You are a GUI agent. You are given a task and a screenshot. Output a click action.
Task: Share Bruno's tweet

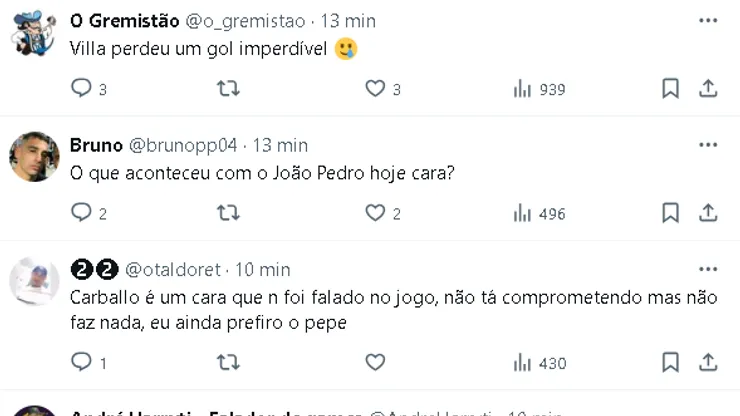(708, 213)
